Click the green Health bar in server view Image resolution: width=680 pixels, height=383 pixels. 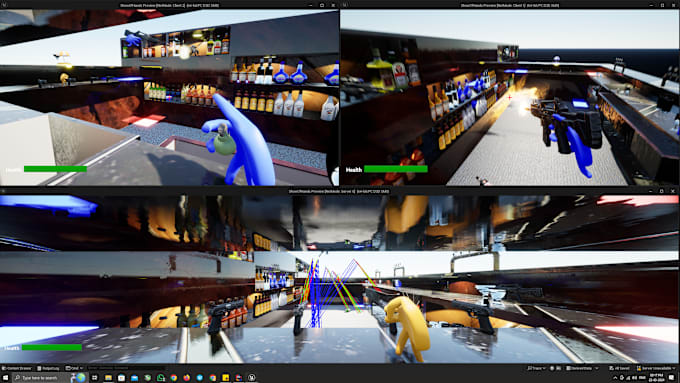(52, 347)
